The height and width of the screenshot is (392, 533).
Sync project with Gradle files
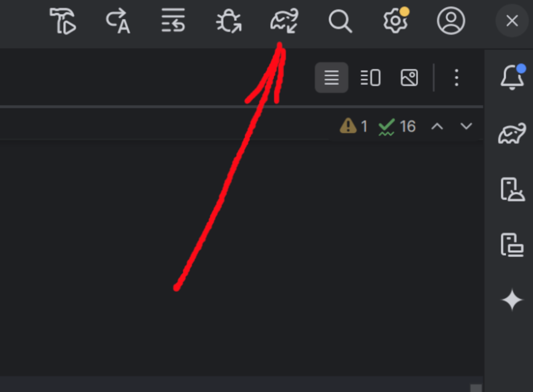[x=284, y=21]
